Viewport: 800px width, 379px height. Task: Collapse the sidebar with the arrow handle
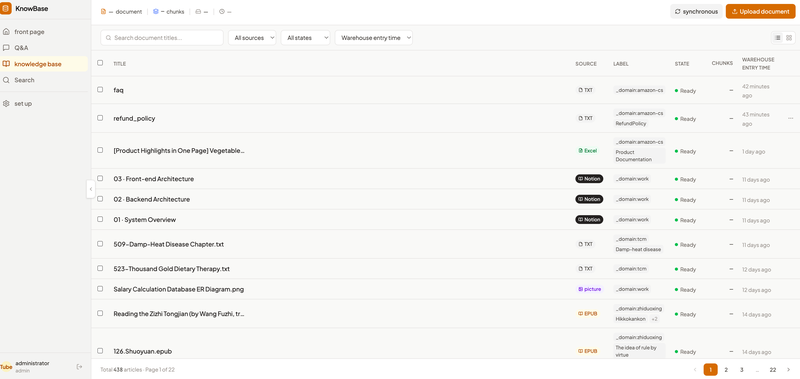[x=91, y=189]
